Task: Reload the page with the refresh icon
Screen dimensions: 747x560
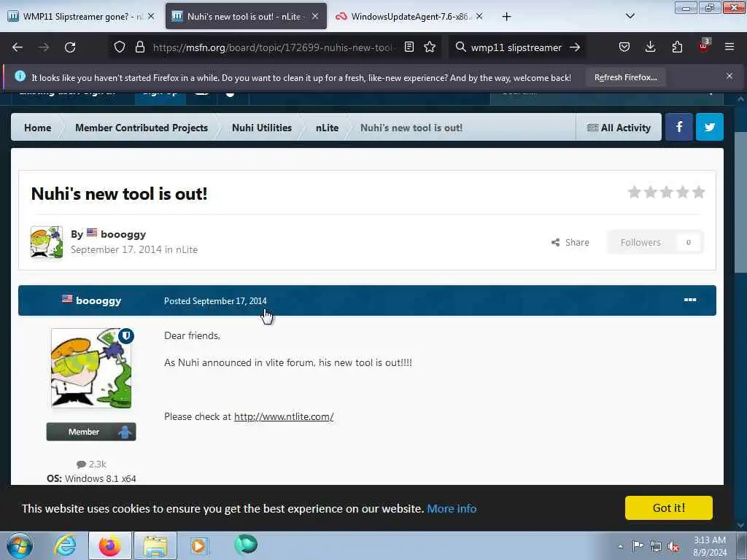Action: 70,47
